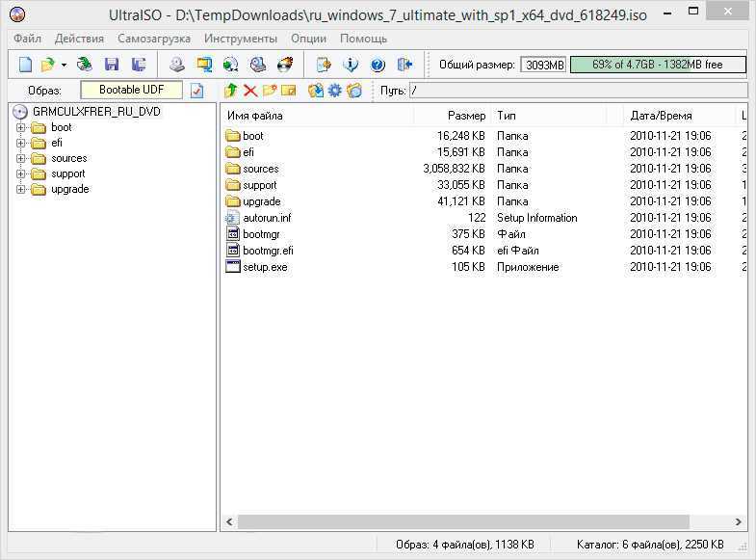
Task: Open the Инструменты menu
Action: [241, 39]
